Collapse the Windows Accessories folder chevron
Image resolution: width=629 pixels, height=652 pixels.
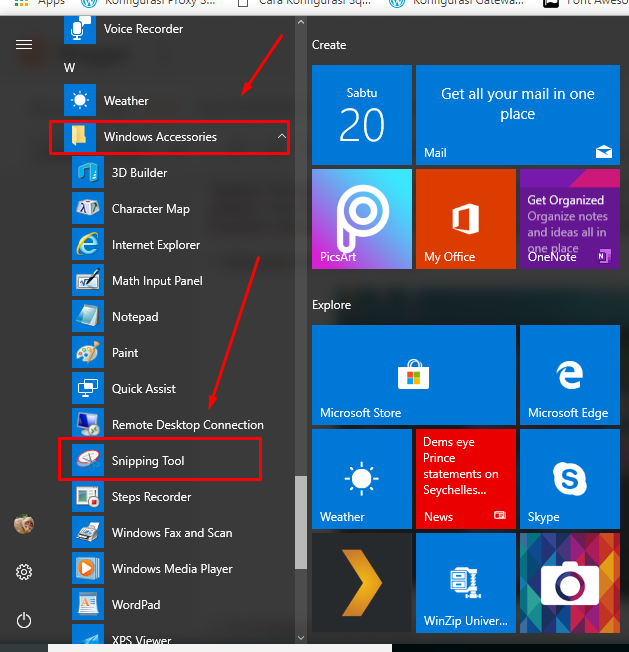click(282, 136)
